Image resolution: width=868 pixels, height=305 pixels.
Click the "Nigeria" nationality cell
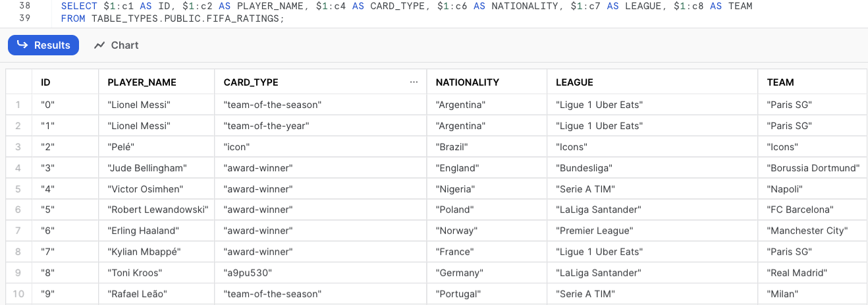click(487, 188)
